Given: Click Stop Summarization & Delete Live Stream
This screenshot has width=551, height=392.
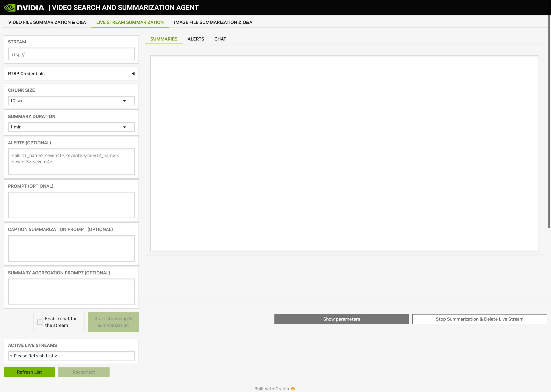Looking at the screenshot, I should (479, 319).
